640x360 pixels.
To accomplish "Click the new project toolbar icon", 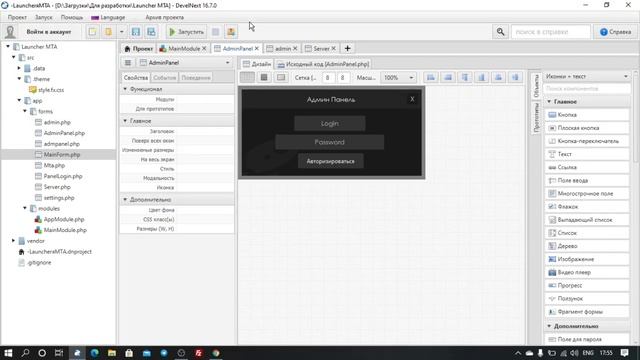I will pos(93,32).
